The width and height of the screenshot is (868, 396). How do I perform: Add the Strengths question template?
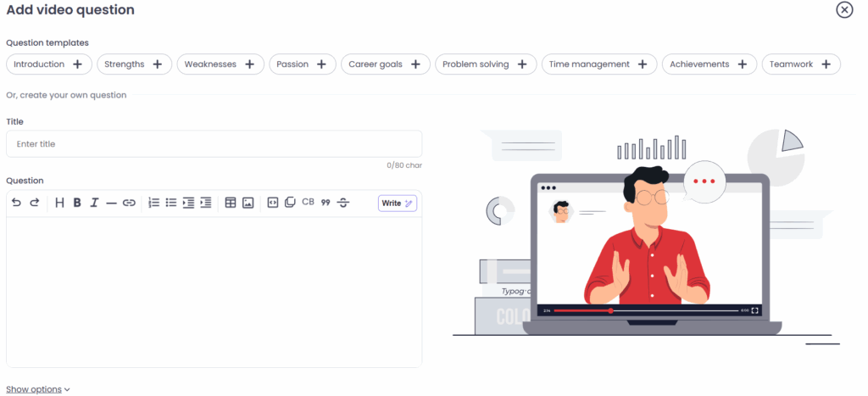coord(135,64)
